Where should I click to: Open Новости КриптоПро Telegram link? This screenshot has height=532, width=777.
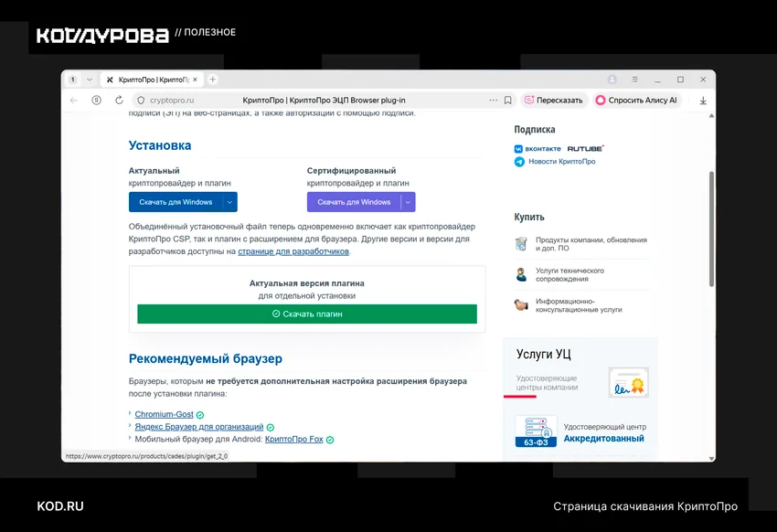point(562,162)
